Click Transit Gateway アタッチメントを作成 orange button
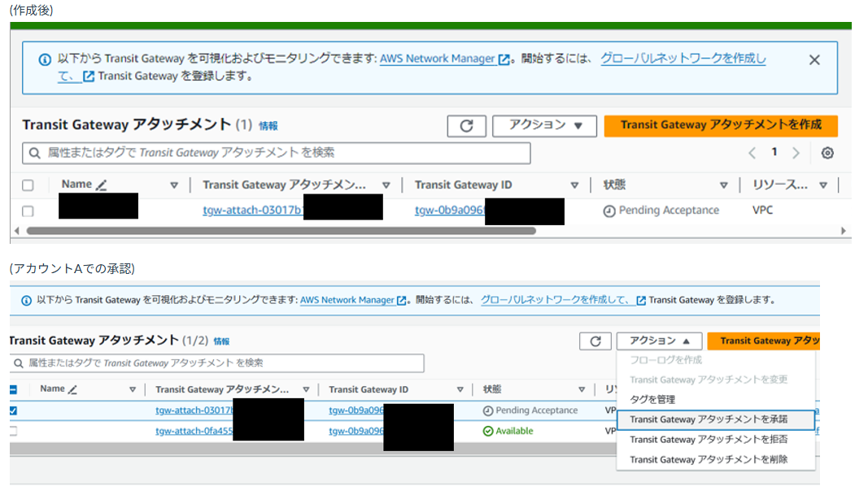 (x=720, y=125)
